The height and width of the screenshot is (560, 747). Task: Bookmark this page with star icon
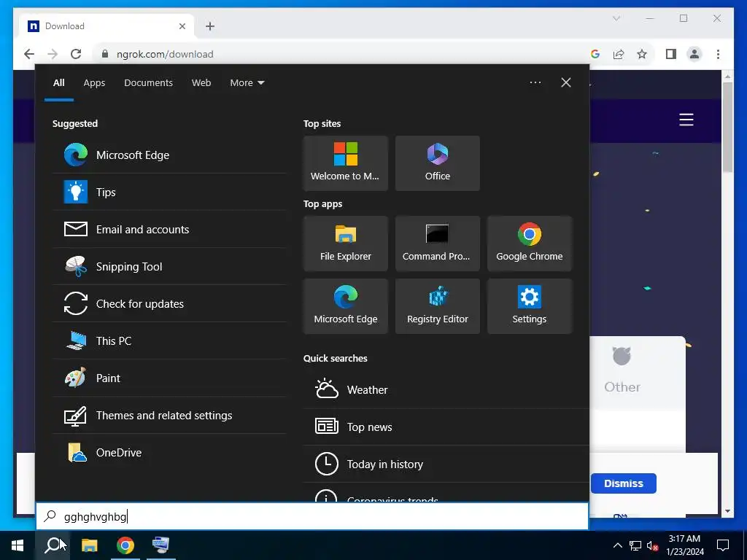point(642,54)
